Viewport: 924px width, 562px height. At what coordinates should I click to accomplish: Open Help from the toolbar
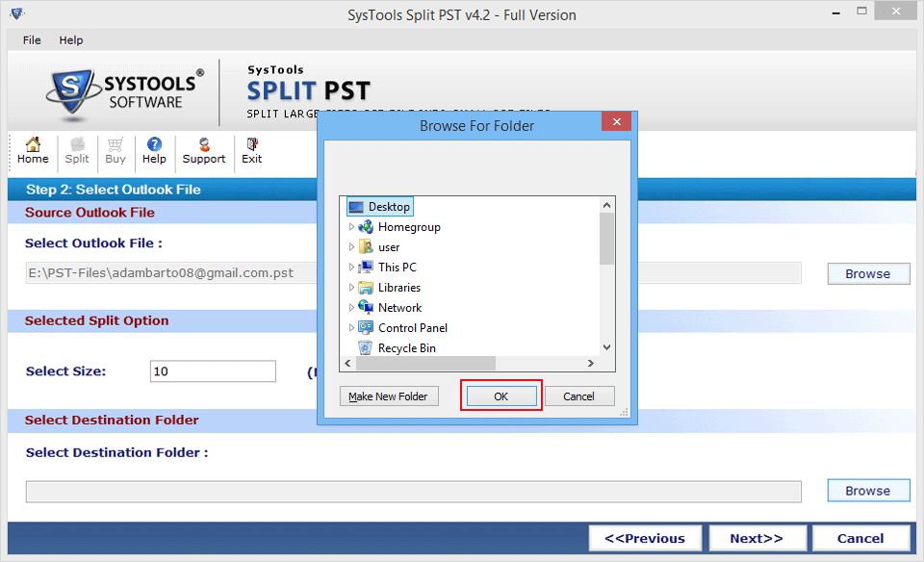coord(154,150)
